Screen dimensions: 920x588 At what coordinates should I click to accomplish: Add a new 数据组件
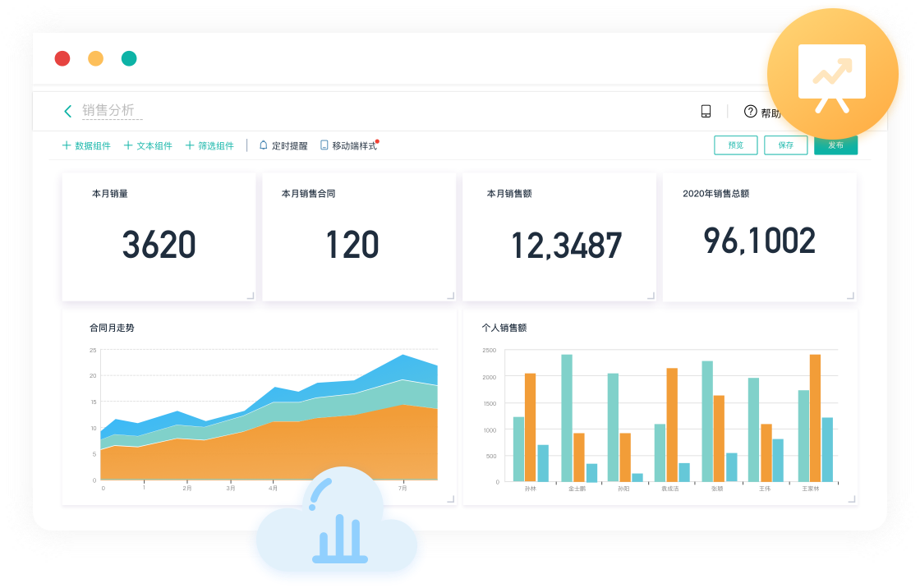pos(86,145)
